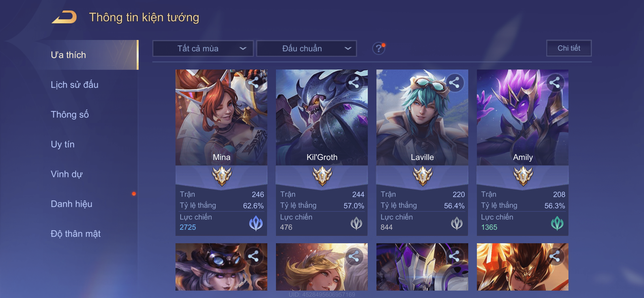The image size is (644, 298).
Task: Open the Laville hero portrait
Action: tap(422, 117)
